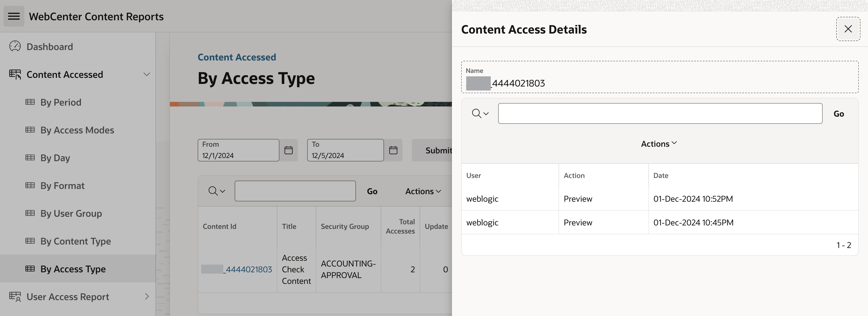Click Go in the details dialog

pyautogui.click(x=839, y=114)
